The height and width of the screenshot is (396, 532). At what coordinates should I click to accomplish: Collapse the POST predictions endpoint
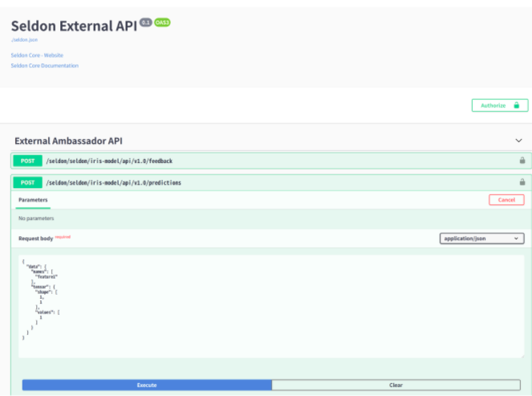pos(271,182)
